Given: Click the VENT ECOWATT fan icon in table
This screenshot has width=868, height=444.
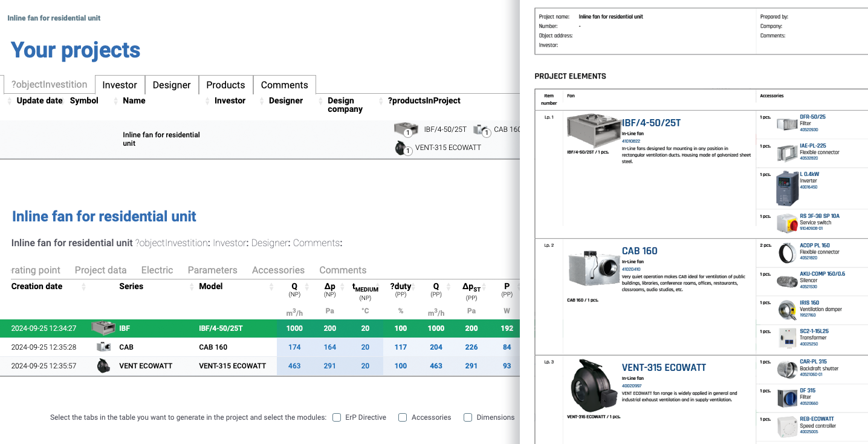Looking at the screenshot, I should point(103,366).
